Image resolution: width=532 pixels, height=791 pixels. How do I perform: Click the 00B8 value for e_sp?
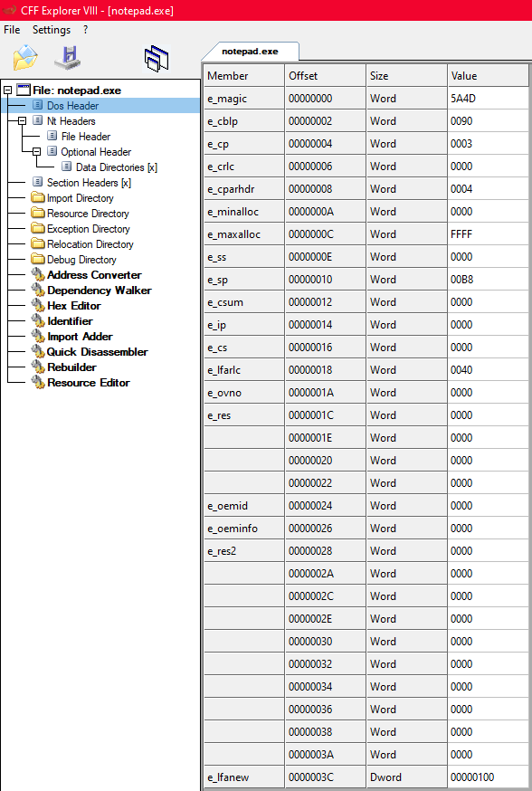click(488, 280)
